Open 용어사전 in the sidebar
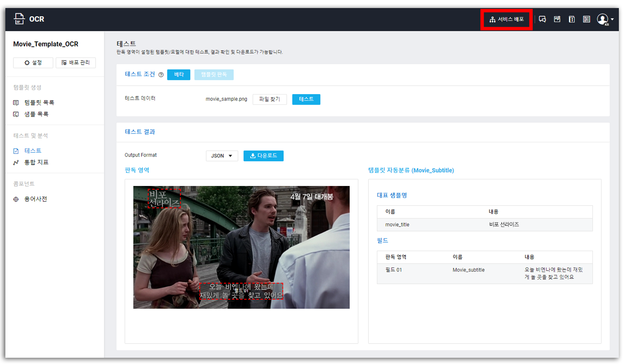Viewport: 626px width, 364px height. (x=30, y=199)
